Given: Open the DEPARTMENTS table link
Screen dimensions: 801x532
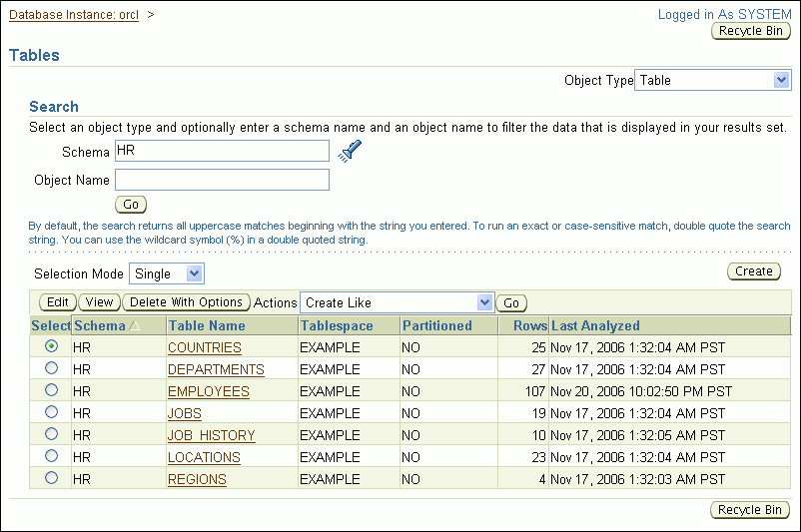Looking at the screenshot, I should tap(216, 369).
